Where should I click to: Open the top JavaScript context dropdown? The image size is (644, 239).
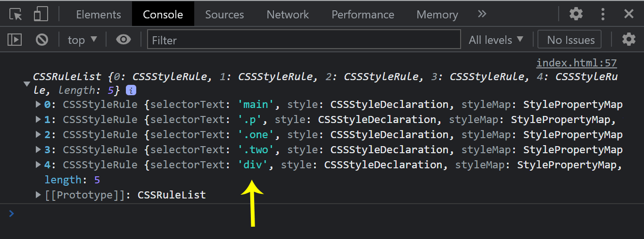click(x=83, y=40)
